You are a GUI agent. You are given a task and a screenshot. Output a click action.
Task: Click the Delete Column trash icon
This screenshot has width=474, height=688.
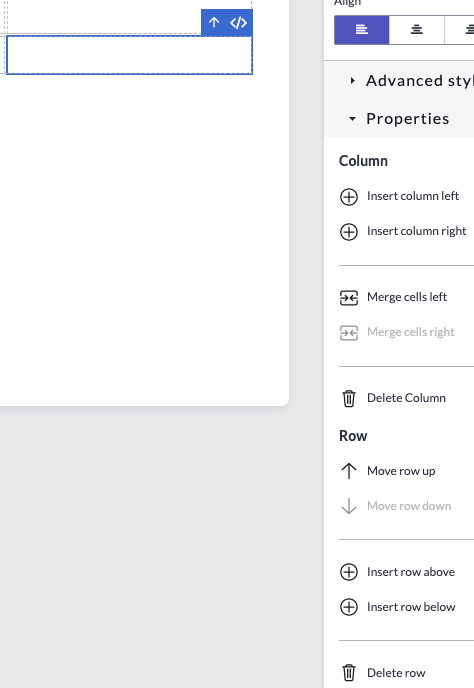[349, 398]
